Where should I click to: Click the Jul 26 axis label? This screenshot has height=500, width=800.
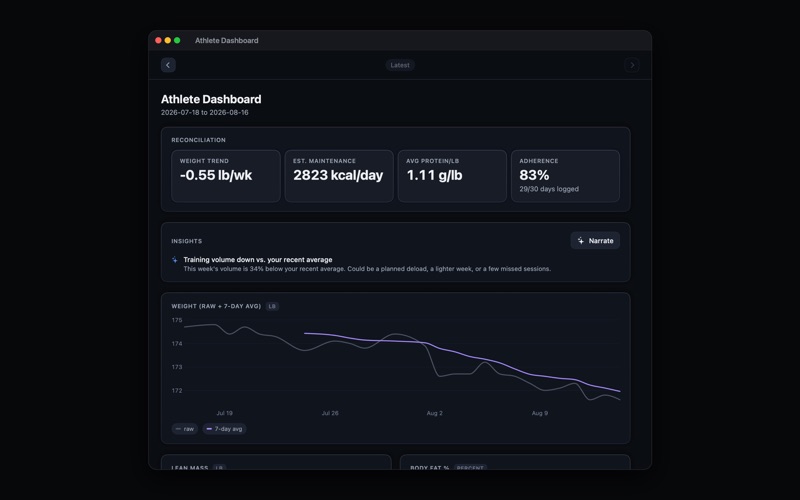pyautogui.click(x=330, y=413)
